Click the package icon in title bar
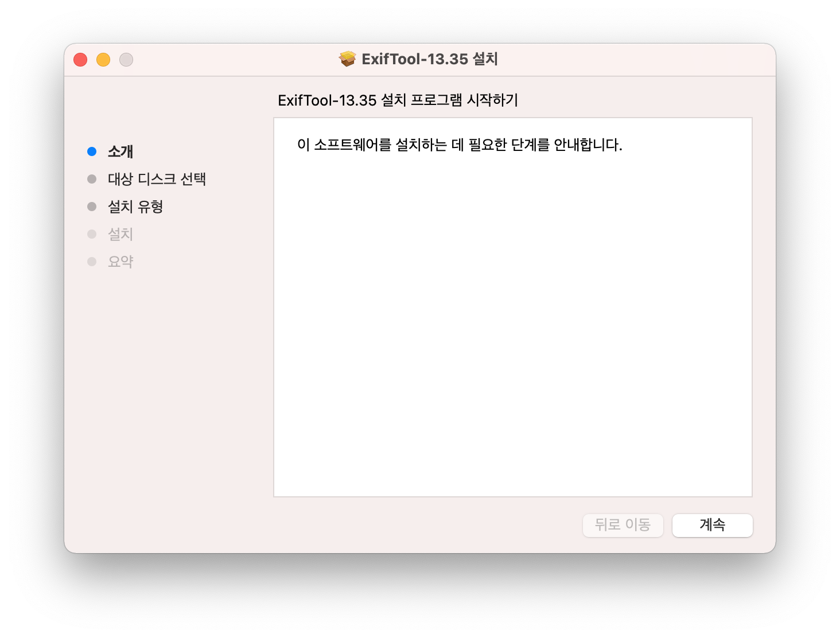 347,59
